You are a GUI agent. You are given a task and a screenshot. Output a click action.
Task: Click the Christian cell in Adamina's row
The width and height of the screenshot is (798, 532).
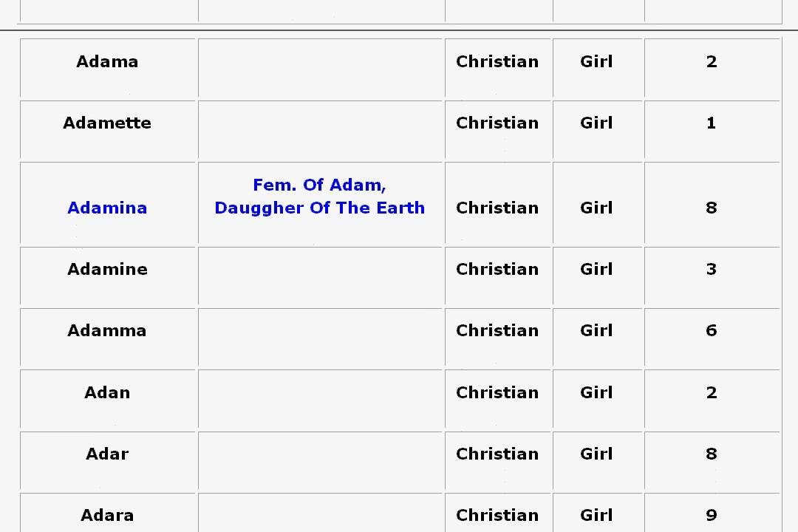(x=497, y=208)
